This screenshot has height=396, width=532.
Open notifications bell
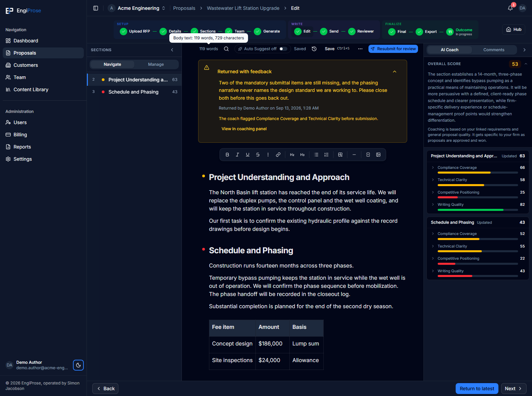[x=510, y=8]
